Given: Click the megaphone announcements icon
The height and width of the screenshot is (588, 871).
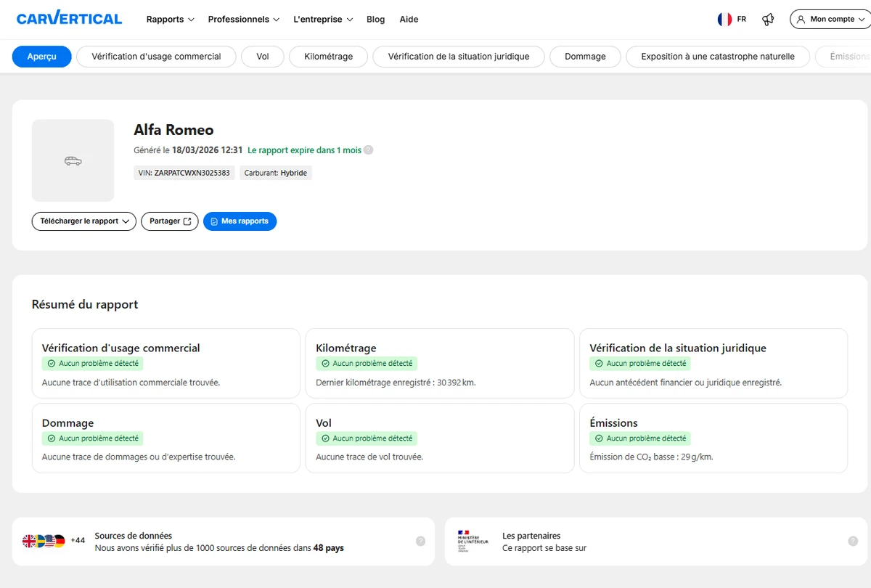Looking at the screenshot, I should coord(768,20).
